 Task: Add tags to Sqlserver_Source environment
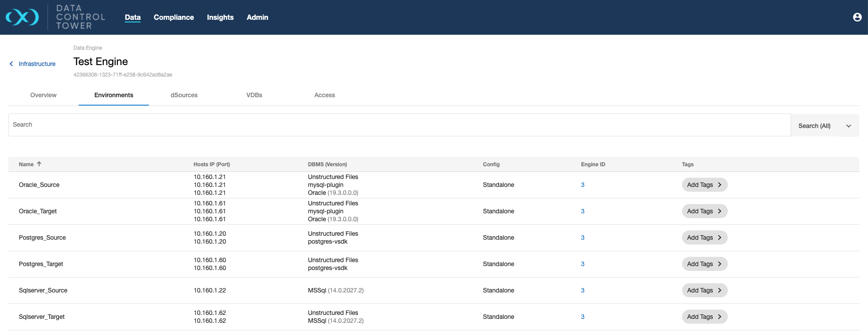[704, 290]
